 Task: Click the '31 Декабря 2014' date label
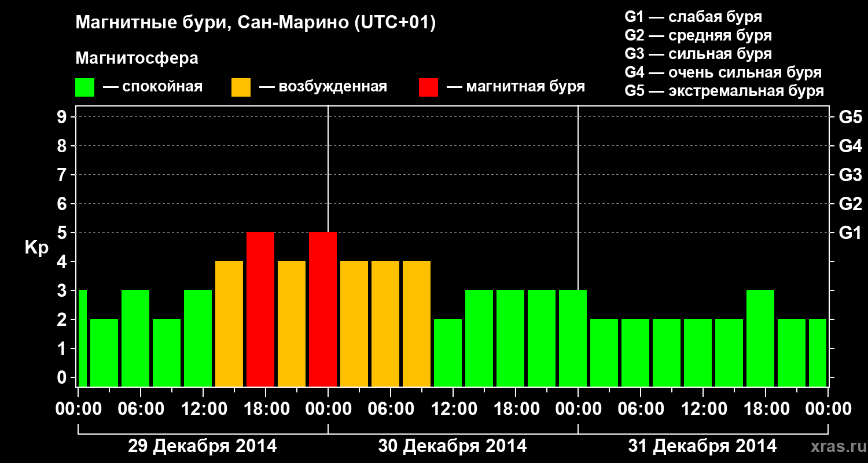pyautogui.click(x=703, y=446)
